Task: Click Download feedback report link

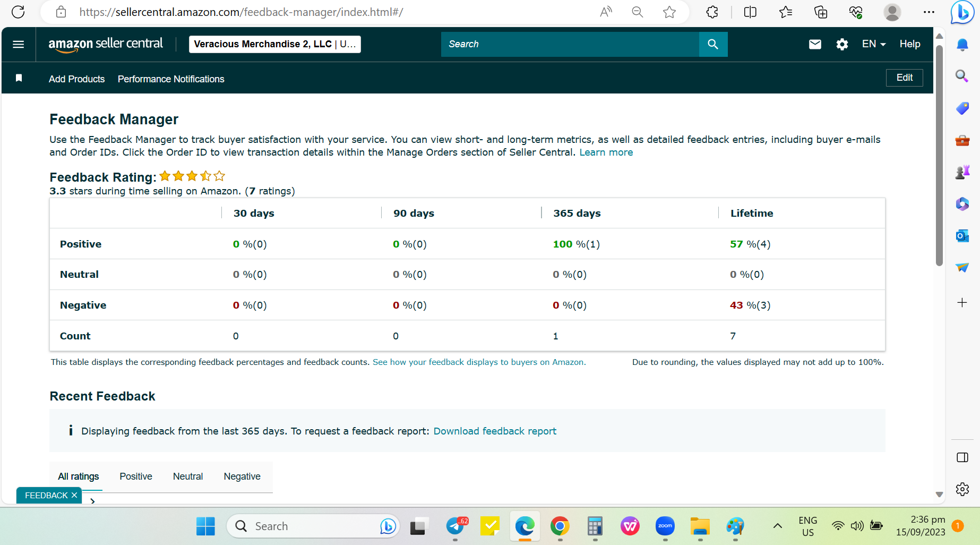Action: pos(495,431)
